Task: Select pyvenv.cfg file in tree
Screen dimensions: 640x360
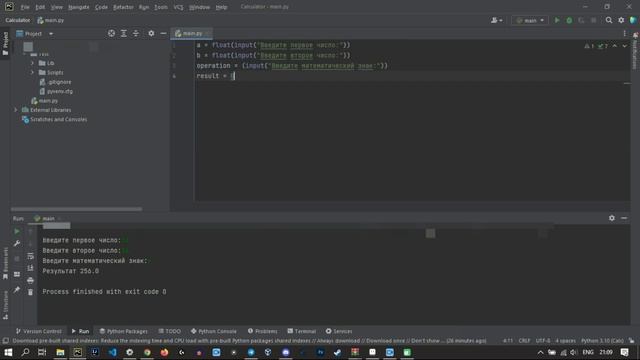Action: coord(56,91)
